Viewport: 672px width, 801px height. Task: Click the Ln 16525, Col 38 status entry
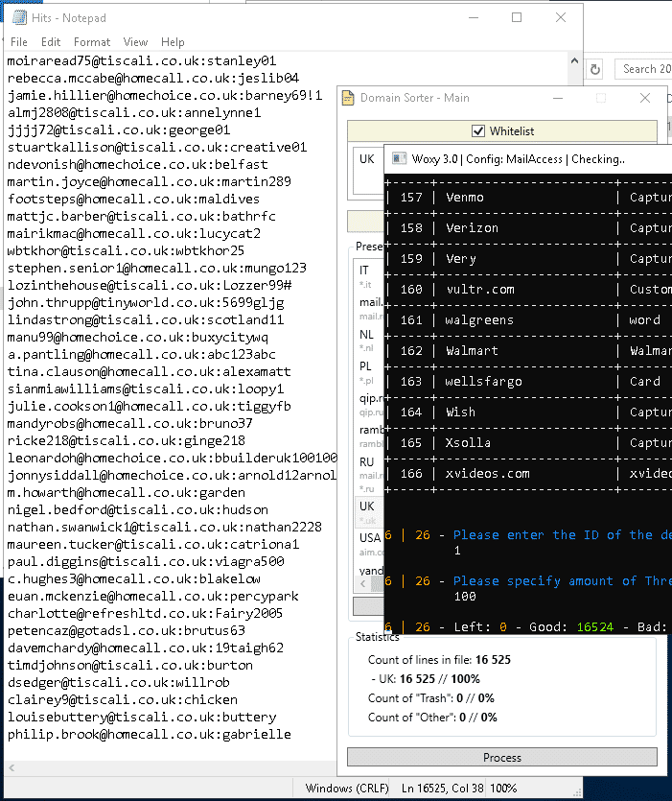click(442, 789)
